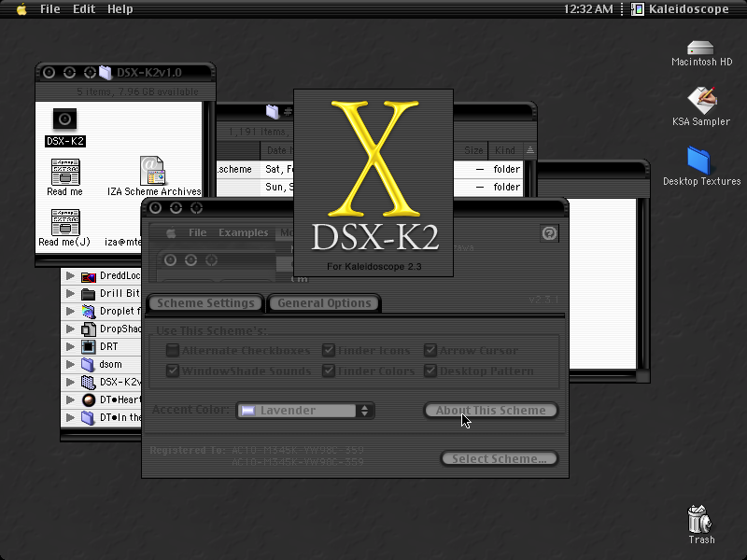Click the X DSX-K2 splash image

[x=373, y=182]
